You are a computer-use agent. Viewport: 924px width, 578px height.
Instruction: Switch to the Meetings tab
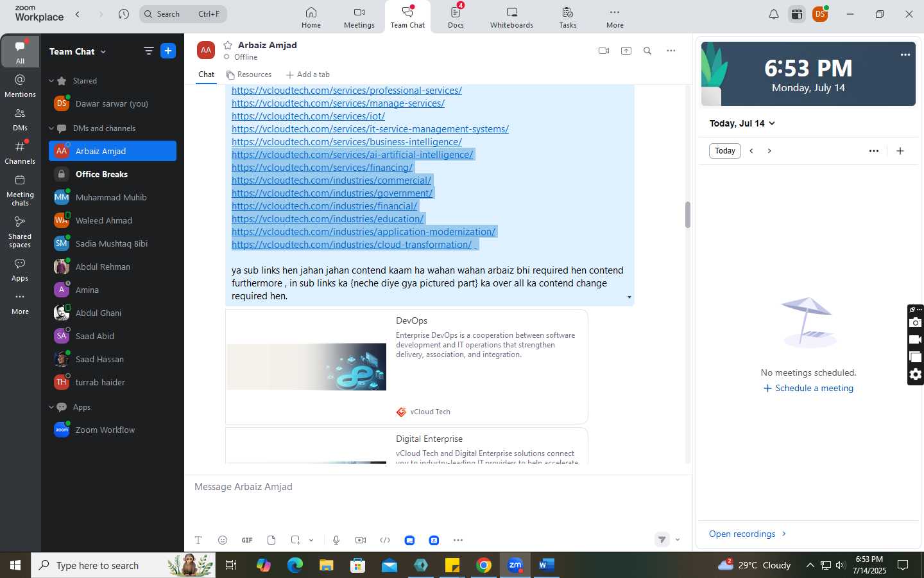point(359,17)
